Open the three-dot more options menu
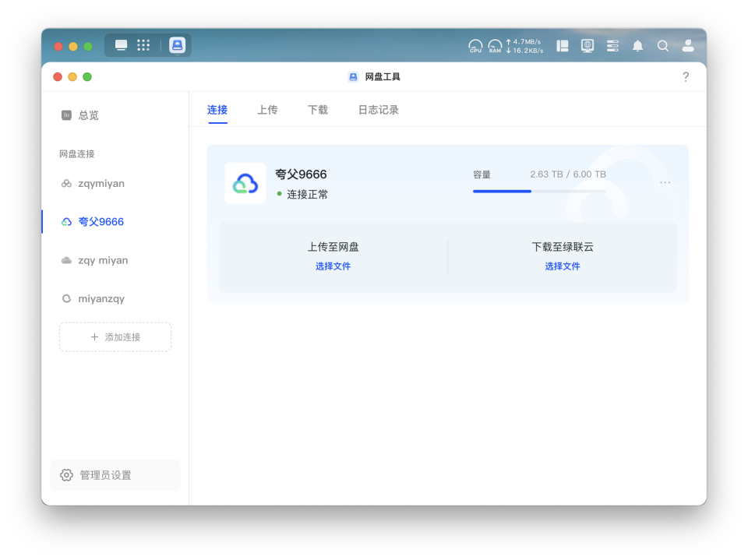Viewport: 748px width, 560px height. pyautogui.click(x=665, y=182)
